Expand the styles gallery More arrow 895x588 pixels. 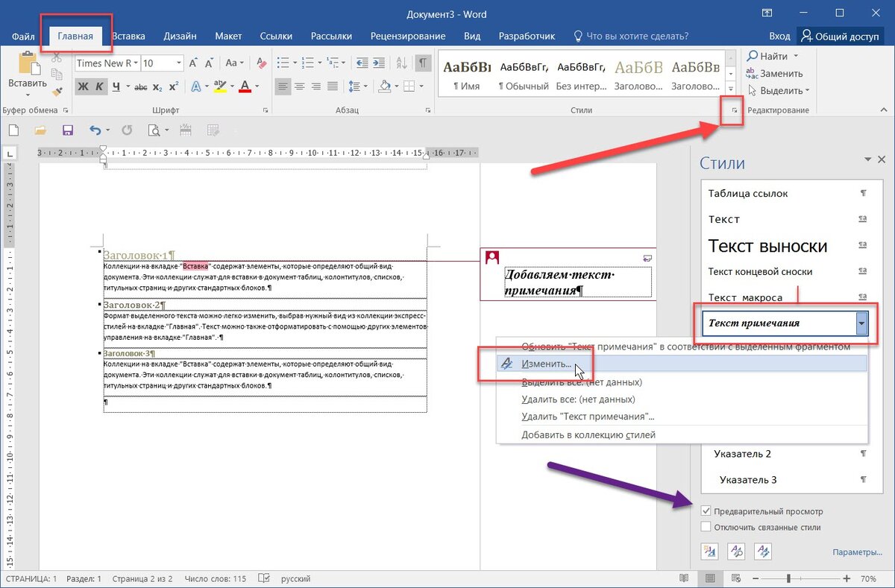730,89
